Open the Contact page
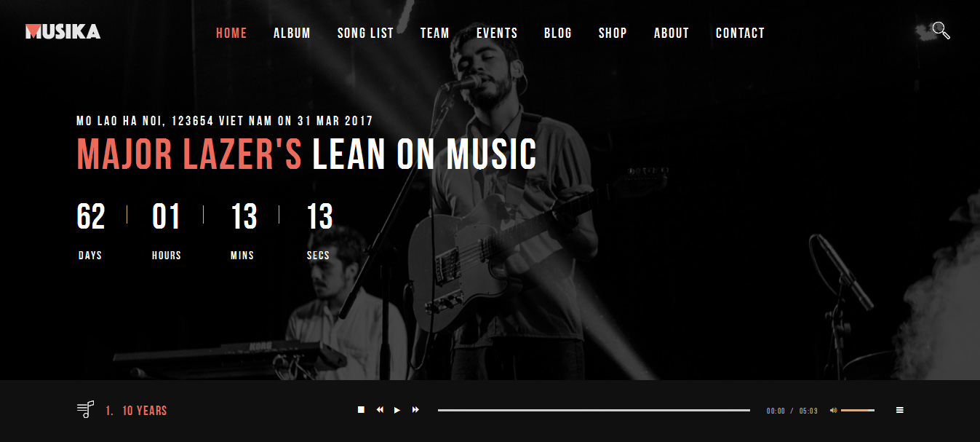The width and height of the screenshot is (980, 442). tap(740, 33)
